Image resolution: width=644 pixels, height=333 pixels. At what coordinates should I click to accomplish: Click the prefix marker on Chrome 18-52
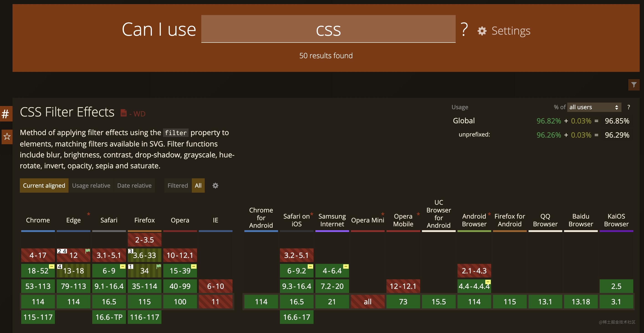pyautogui.click(x=51, y=266)
